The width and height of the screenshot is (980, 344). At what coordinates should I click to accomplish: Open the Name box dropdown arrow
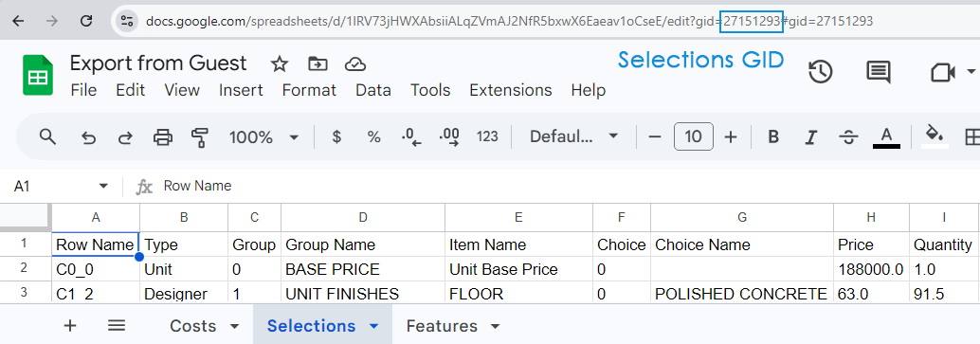tap(103, 187)
